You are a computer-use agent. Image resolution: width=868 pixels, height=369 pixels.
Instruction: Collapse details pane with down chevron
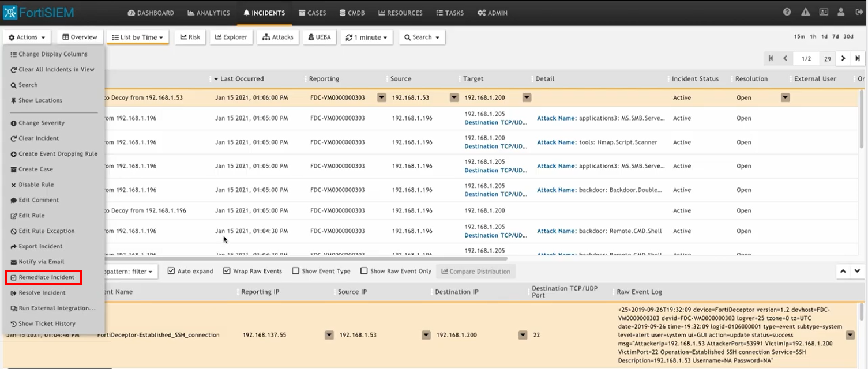[858, 271]
